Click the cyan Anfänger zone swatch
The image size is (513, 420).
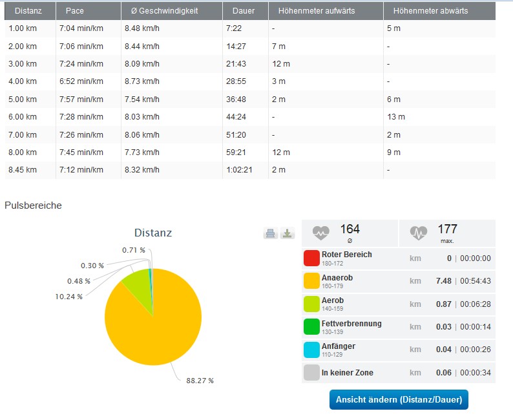click(x=311, y=350)
